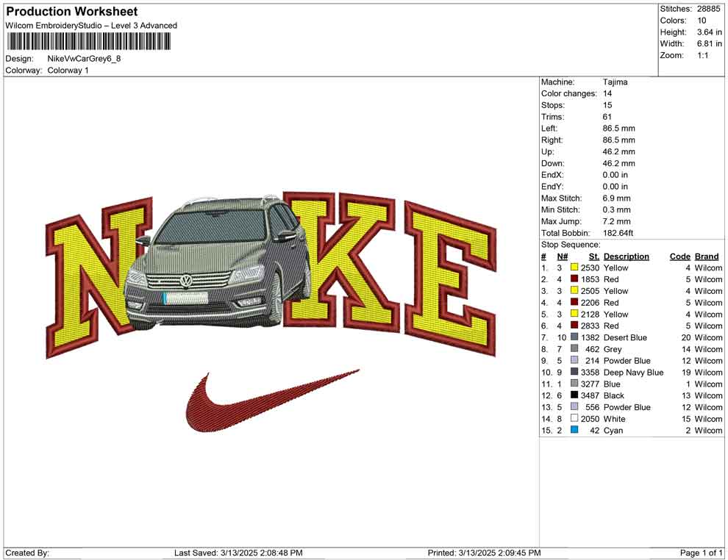Click the Brand column header
The height and width of the screenshot is (560, 728).
pyautogui.click(x=707, y=256)
